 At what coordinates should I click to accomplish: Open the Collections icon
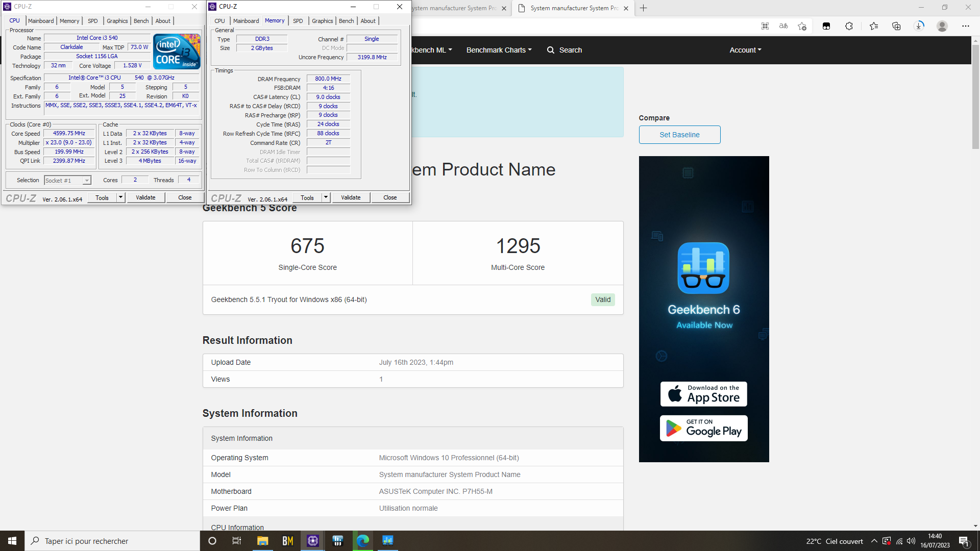(x=896, y=26)
